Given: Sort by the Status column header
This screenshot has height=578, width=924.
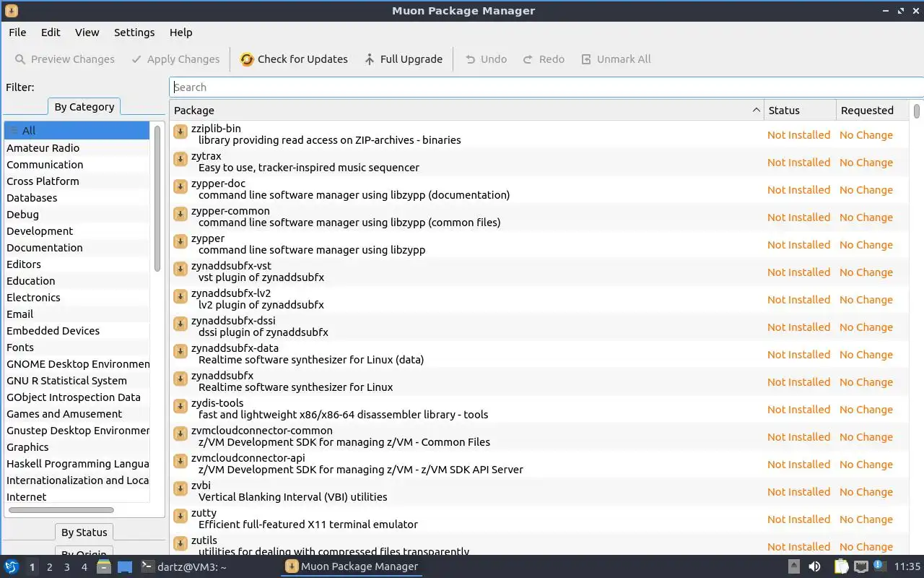Looking at the screenshot, I should tap(800, 111).
